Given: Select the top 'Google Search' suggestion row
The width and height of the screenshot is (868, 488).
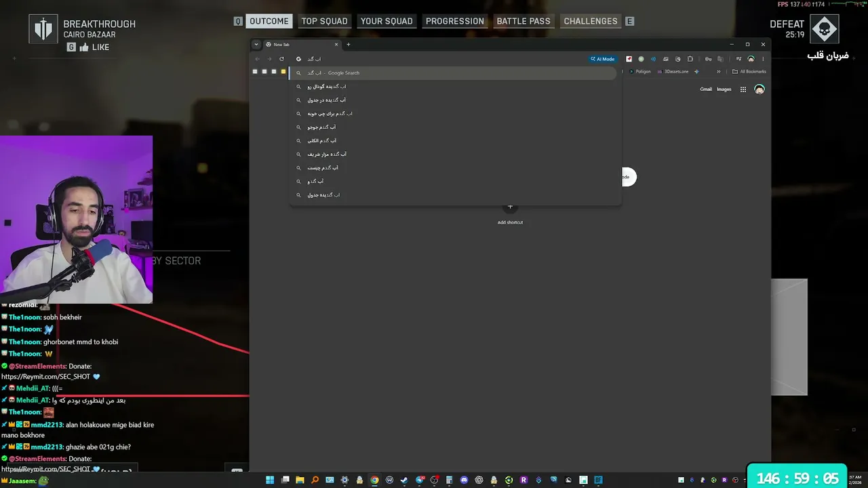Looking at the screenshot, I should tap(453, 73).
